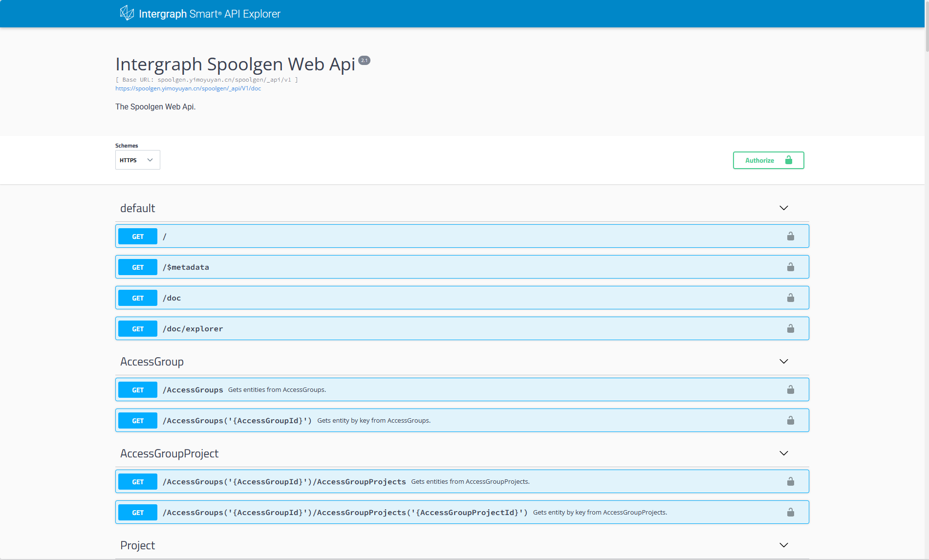Click the Intergraph logo icon in header
Image resolution: width=929 pixels, height=560 pixels.
pyautogui.click(x=127, y=13)
